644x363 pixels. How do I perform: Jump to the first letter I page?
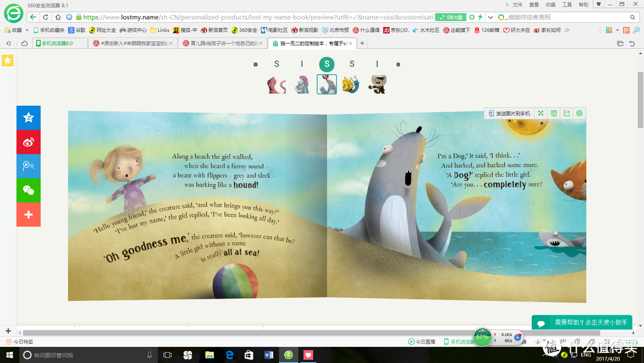[302, 64]
